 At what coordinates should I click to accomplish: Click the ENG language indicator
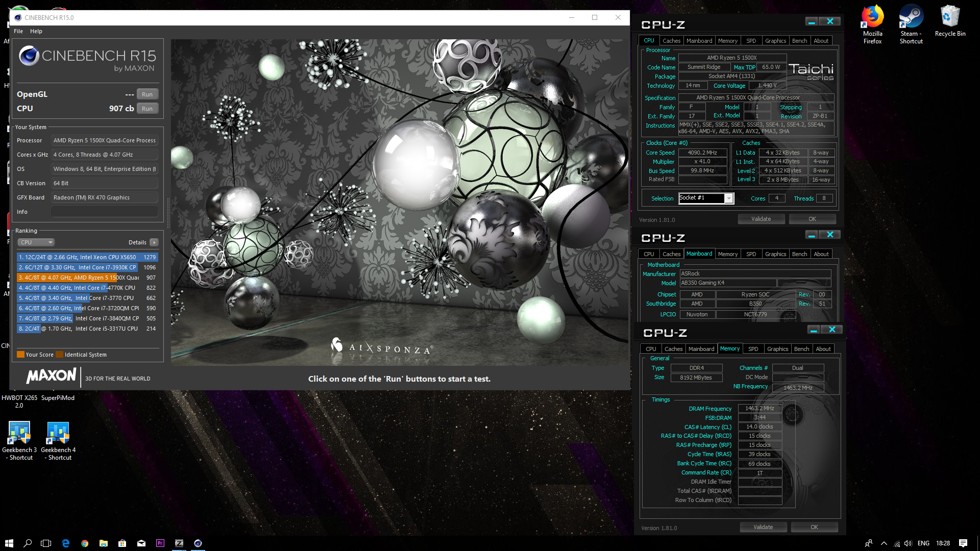(x=923, y=543)
